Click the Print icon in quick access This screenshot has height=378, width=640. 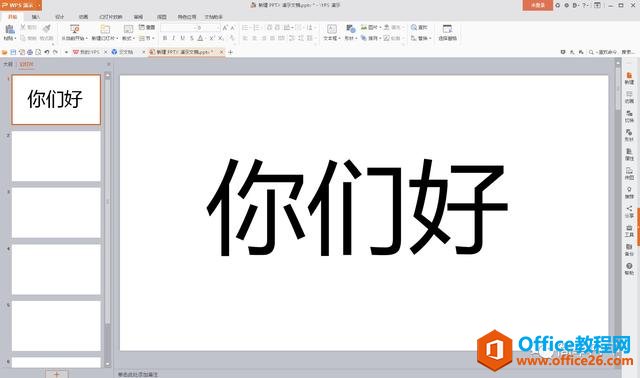(x=30, y=52)
